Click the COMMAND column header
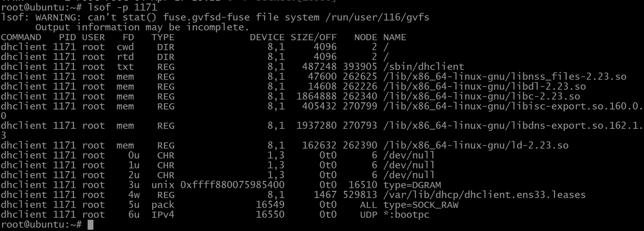644x231 pixels. [x=21, y=37]
